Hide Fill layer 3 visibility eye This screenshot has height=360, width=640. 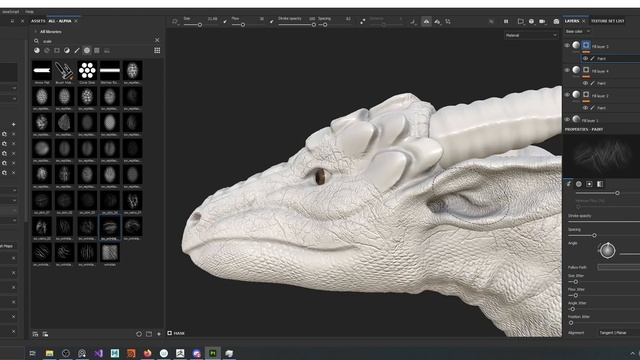coord(567,95)
